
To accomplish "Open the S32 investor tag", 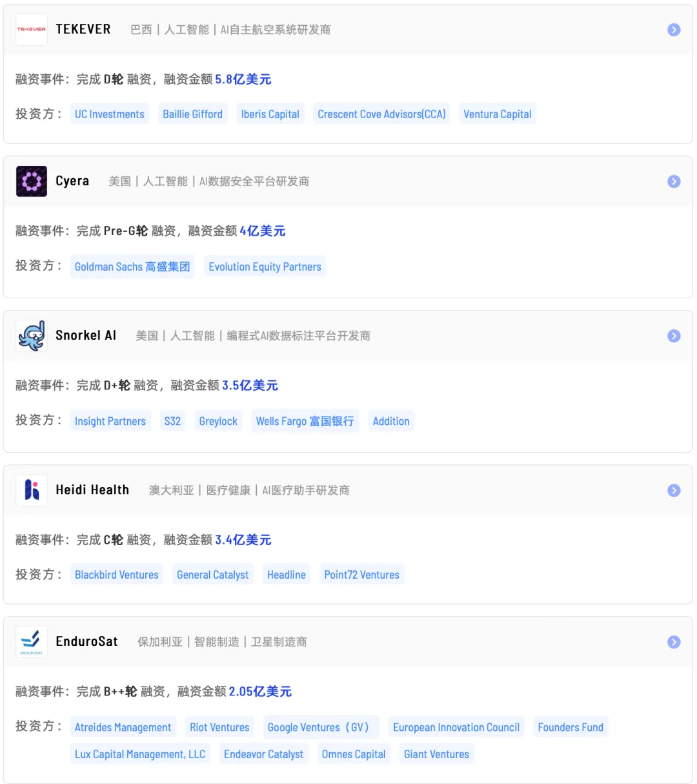I will 172,421.
